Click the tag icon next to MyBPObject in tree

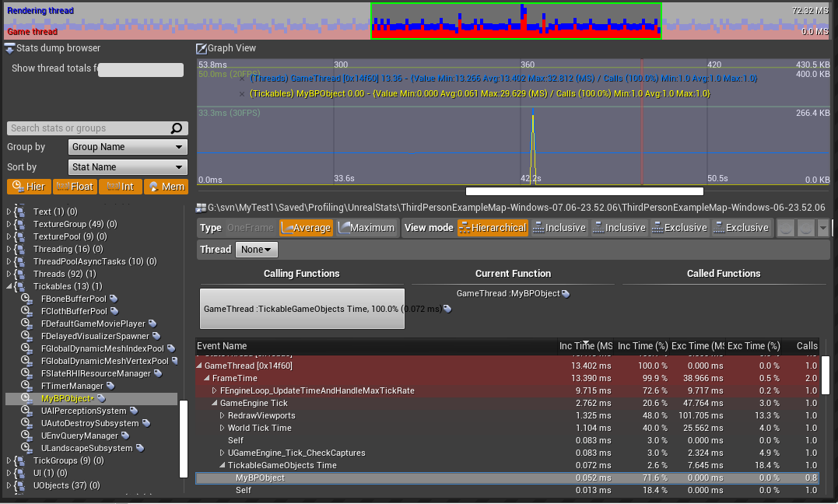click(102, 398)
